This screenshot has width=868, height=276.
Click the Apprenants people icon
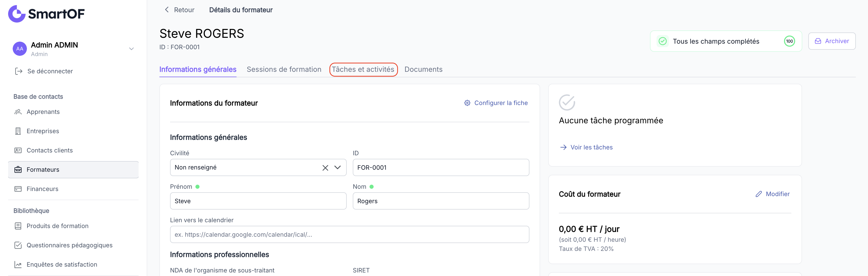pyautogui.click(x=18, y=112)
